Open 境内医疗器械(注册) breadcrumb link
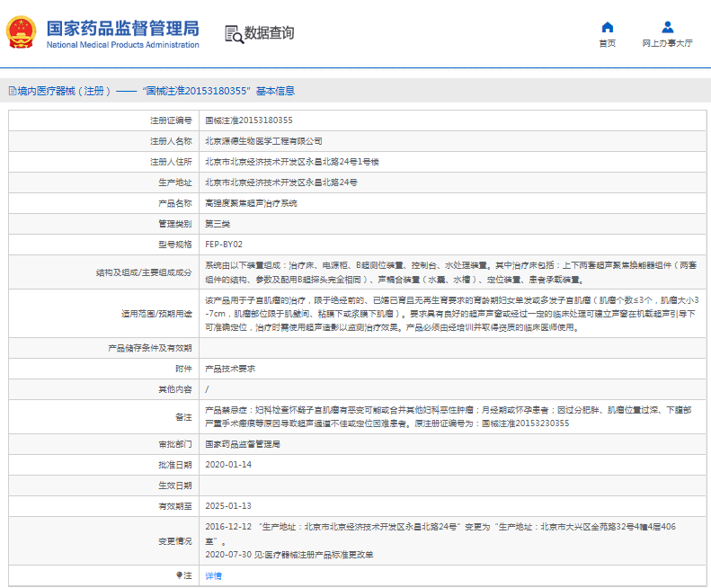Screen dimensions: 711x588 coord(65,91)
